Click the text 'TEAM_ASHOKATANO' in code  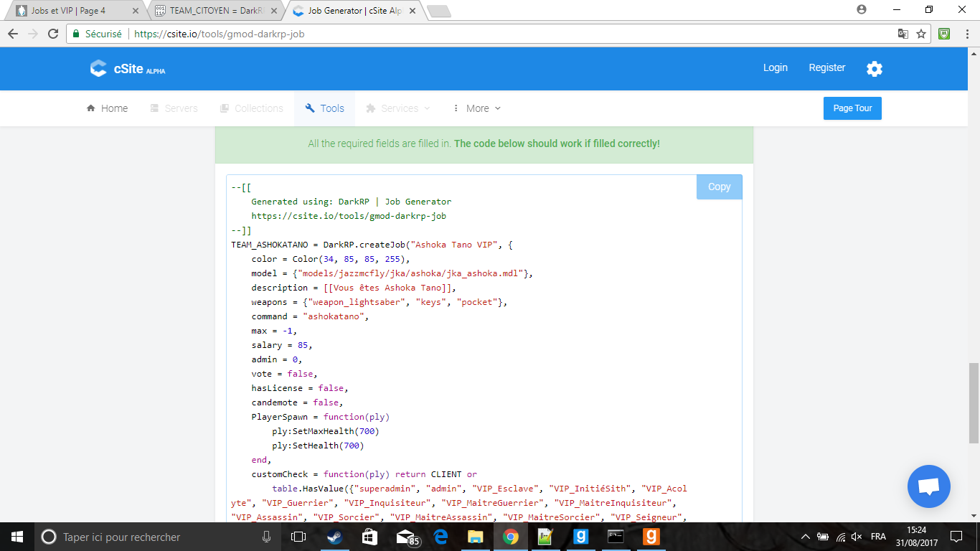270,245
